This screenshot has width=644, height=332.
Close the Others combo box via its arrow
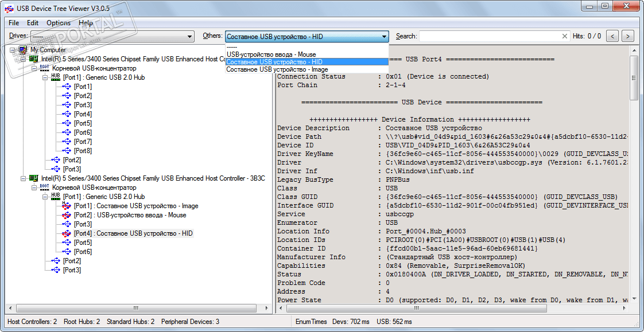[x=384, y=37]
